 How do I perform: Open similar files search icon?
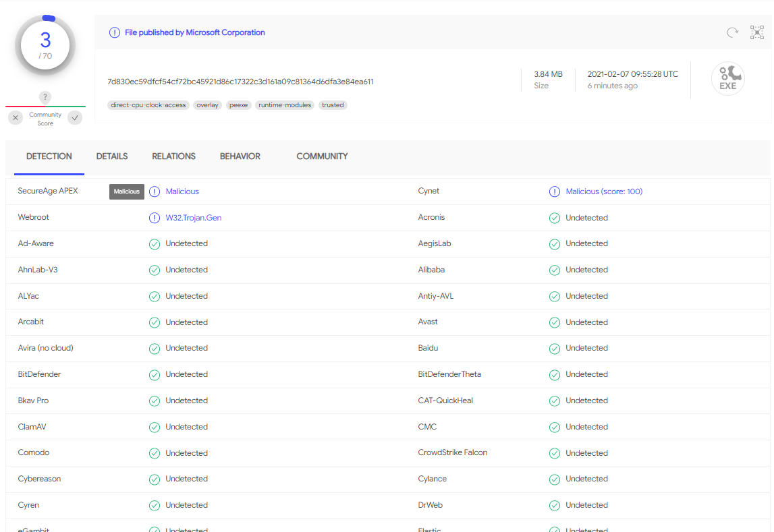tap(757, 32)
